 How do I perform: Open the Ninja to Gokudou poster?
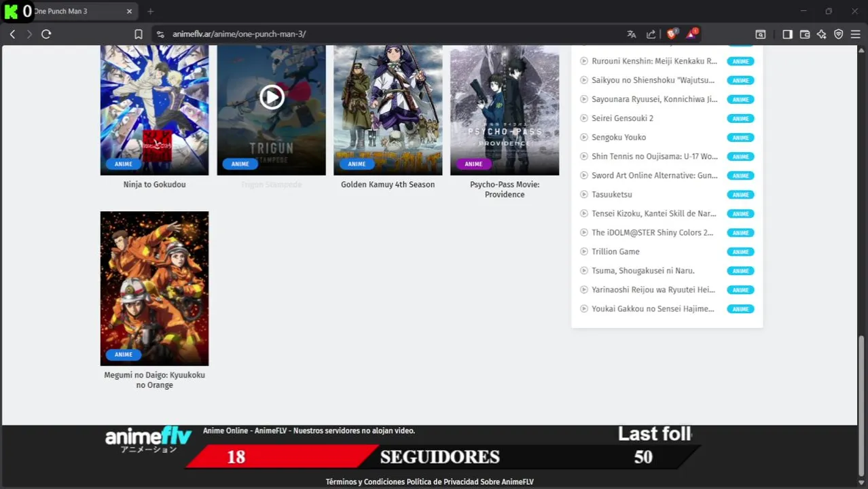(155, 110)
